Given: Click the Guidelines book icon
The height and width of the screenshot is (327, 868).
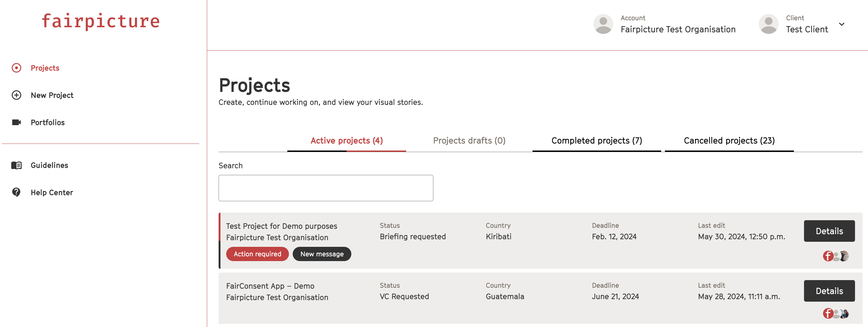Looking at the screenshot, I should pyautogui.click(x=16, y=165).
